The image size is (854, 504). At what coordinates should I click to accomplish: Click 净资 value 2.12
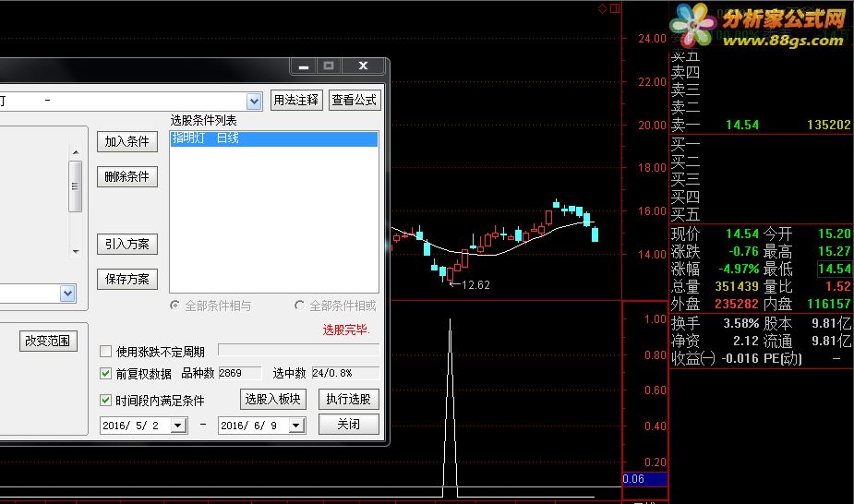point(746,341)
